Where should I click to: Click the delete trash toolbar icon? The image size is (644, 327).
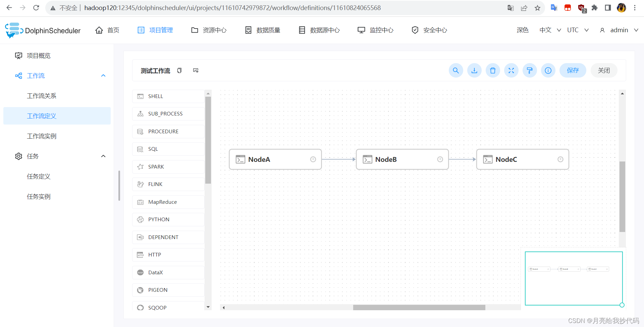(493, 71)
